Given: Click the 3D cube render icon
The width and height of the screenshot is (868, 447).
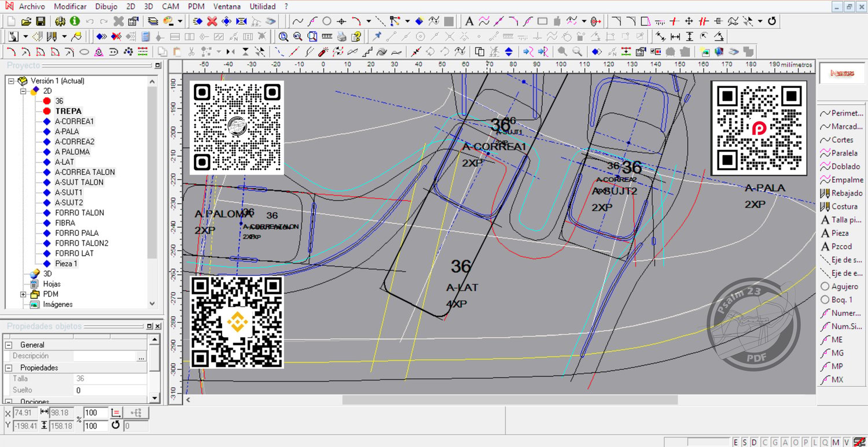Looking at the screenshot, I should (719, 51).
